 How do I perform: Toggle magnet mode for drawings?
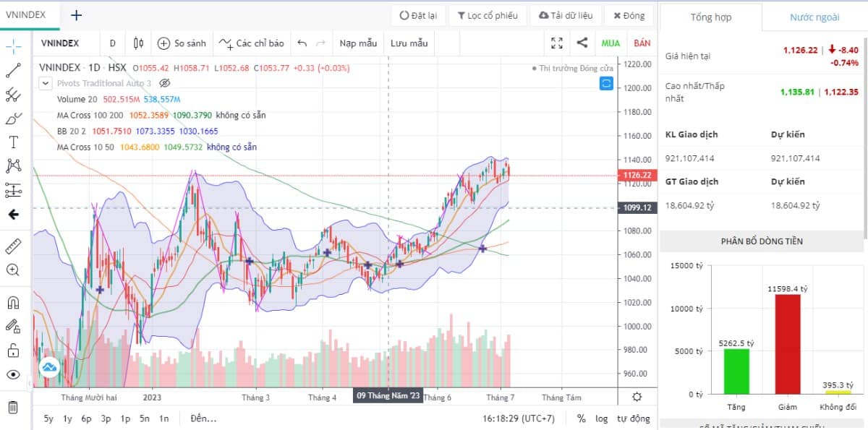13,303
